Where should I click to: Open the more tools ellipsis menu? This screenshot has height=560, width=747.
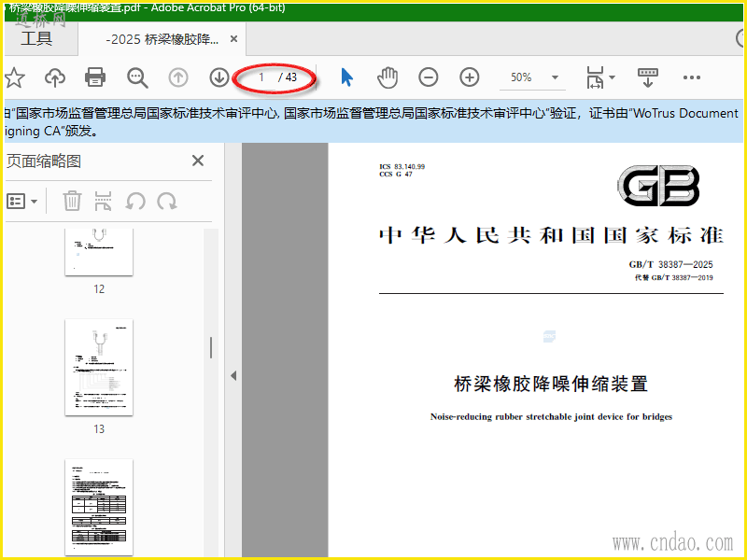[x=692, y=77]
